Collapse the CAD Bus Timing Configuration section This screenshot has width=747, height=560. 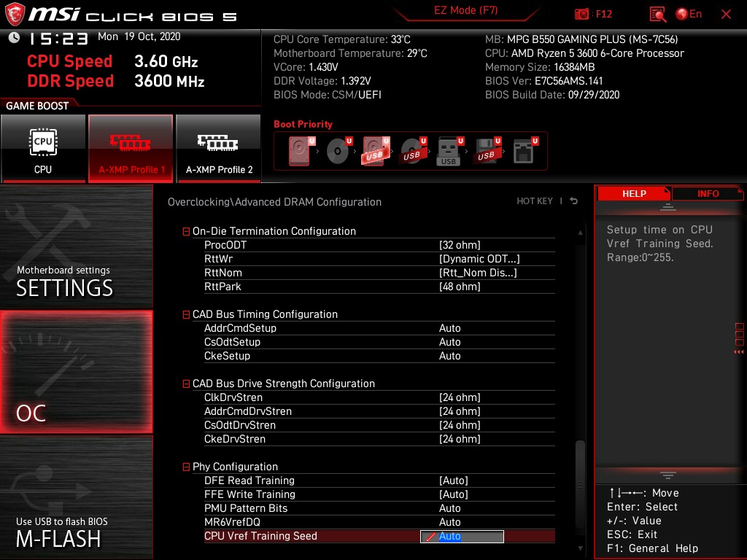coord(186,314)
